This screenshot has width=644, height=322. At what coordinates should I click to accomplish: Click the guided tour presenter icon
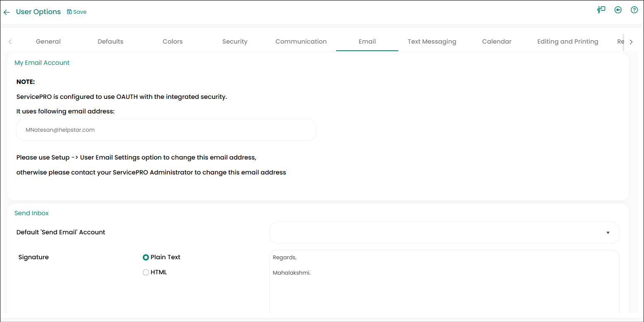601,10
